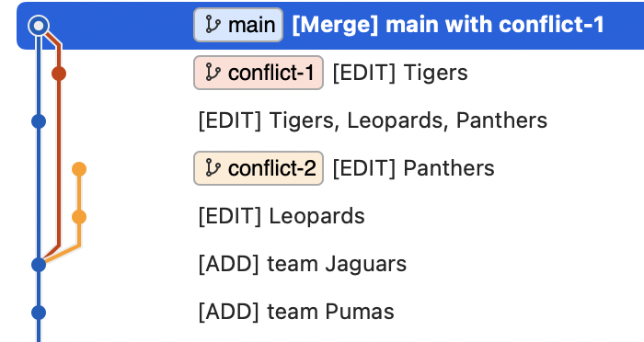The image size is (644, 342).
Task: Select the orange commit dot for the Panthers edit
Action: coord(79,169)
